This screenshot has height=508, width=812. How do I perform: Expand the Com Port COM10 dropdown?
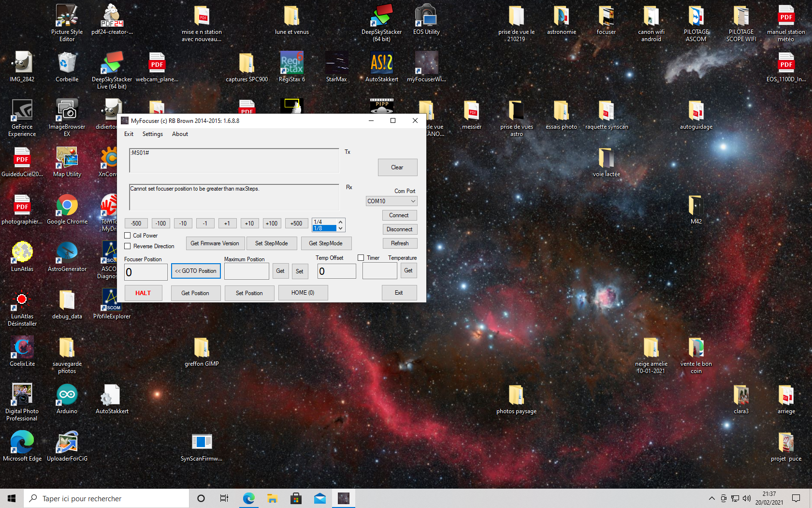coord(391,201)
